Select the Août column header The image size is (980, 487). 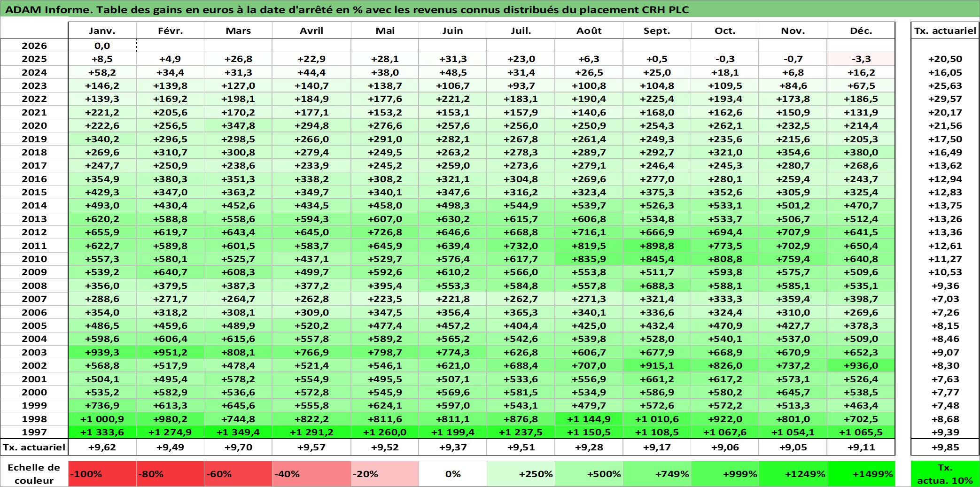click(589, 31)
